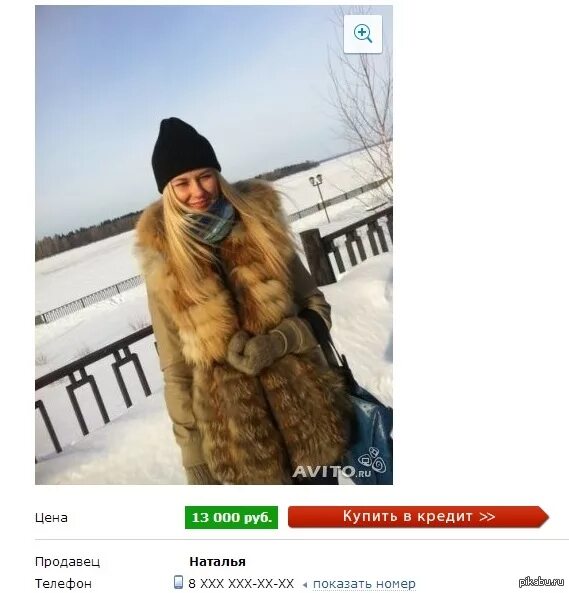Open seller profile 'Наталья'

coord(217,561)
